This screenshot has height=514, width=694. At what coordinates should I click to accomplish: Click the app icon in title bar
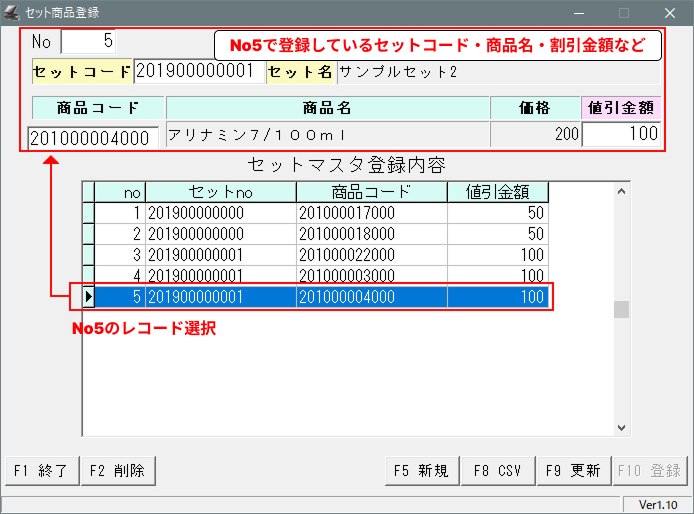[x=12, y=13]
